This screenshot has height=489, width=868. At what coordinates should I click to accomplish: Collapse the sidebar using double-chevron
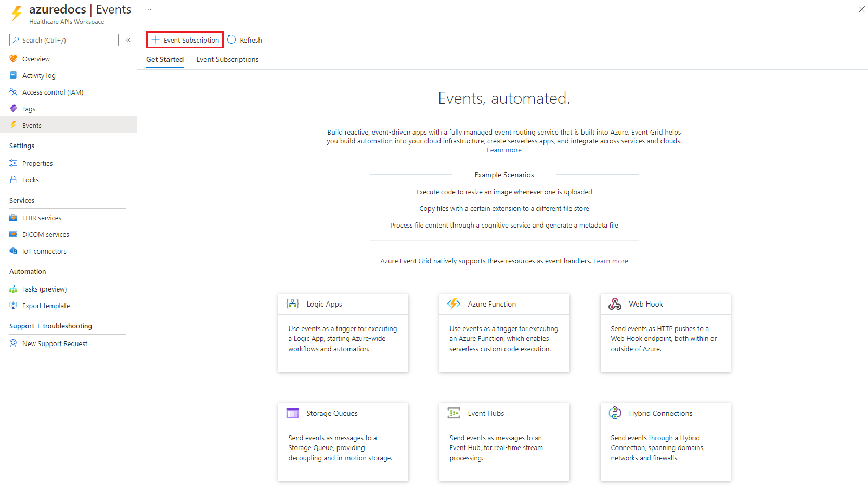tap(128, 40)
